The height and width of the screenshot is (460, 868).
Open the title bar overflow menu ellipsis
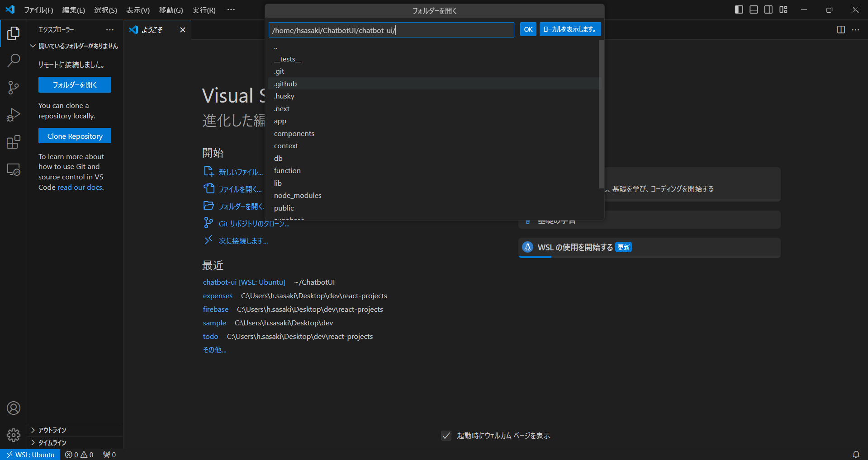click(231, 9)
